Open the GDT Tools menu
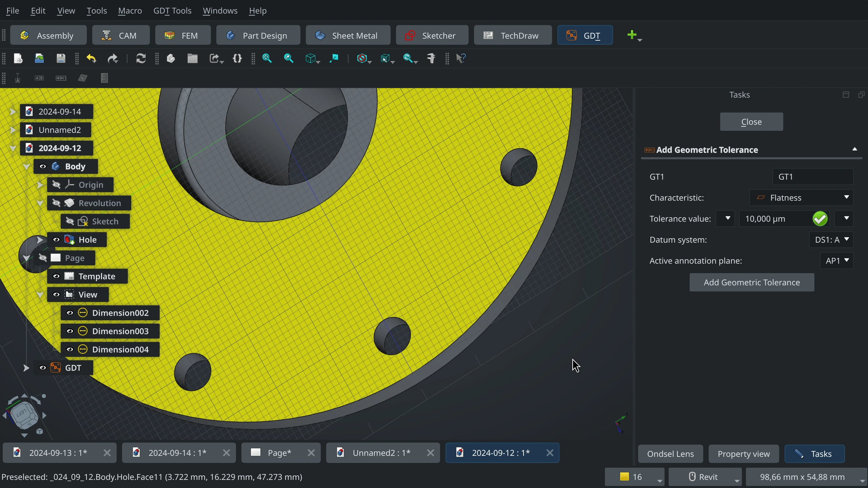The height and width of the screenshot is (488, 868). point(172,11)
